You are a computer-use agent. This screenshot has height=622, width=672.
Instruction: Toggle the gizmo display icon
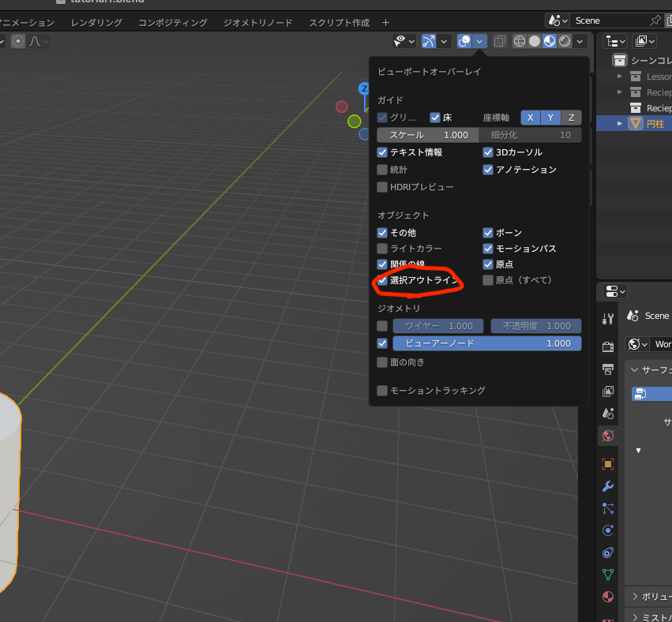tap(429, 41)
